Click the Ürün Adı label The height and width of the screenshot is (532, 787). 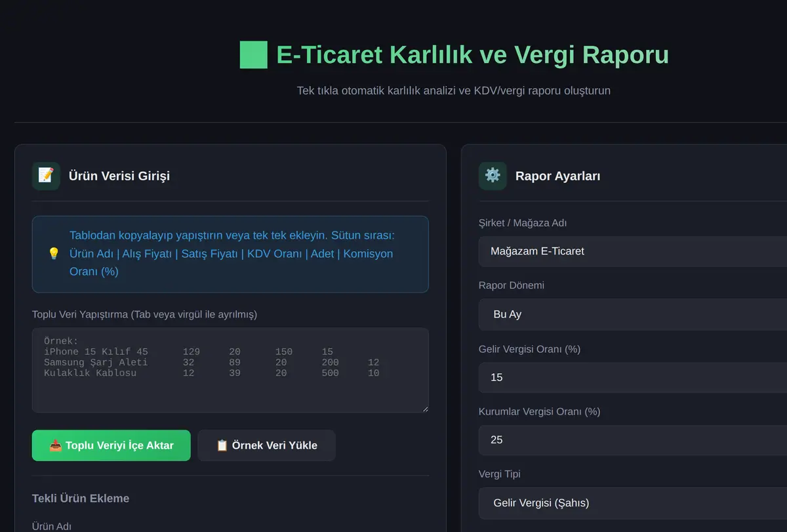[x=52, y=526]
